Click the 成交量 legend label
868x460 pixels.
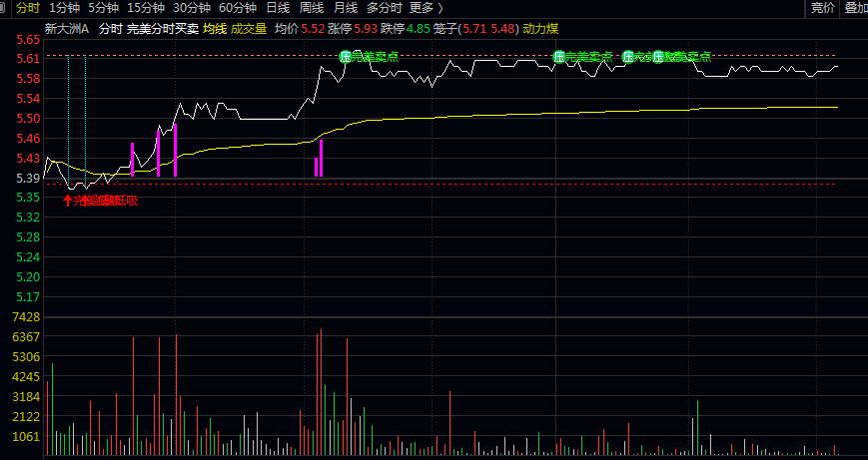click(x=249, y=29)
